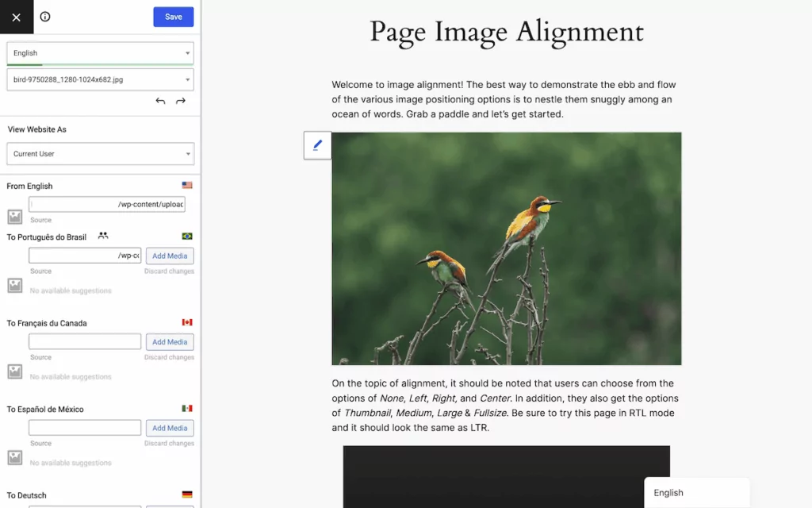Click the Português do Brasil image placeholder
Viewport: 812px width, 508px height.
[x=15, y=285]
